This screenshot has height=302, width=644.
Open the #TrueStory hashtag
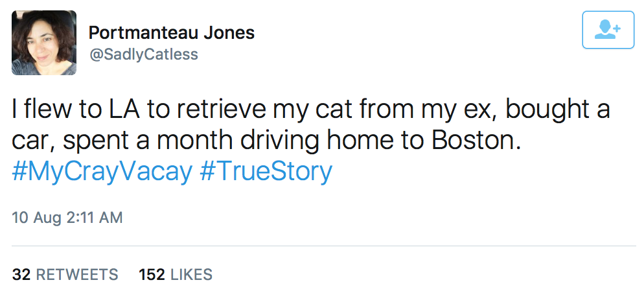pos(266,171)
